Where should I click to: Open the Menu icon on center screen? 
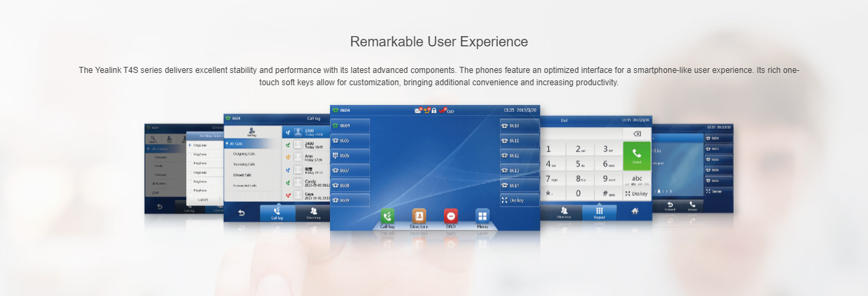(482, 216)
